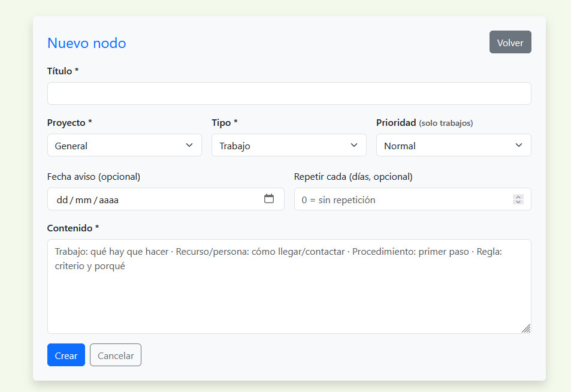Click the Volver button
The height and width of the screenshot is (392, 571).
pos(510,43)
